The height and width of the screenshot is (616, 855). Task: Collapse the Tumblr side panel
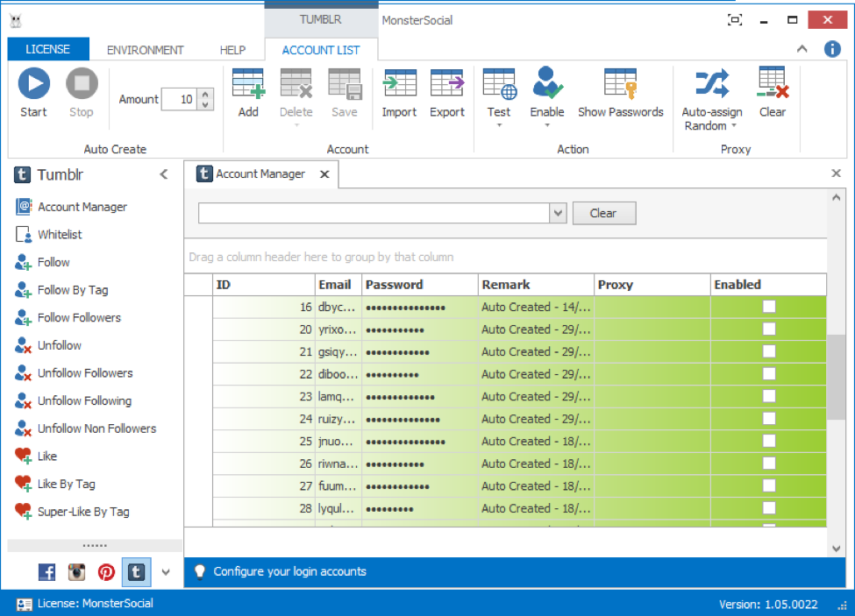pos(163,174)
